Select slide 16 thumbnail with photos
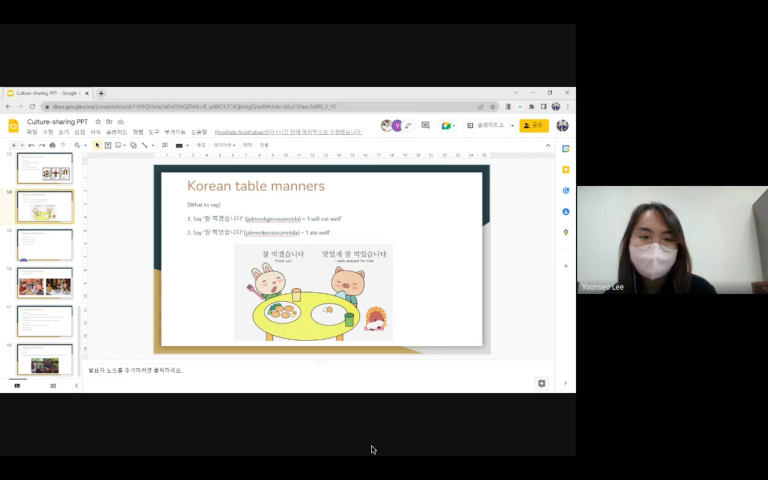 (x=45, y=283)
